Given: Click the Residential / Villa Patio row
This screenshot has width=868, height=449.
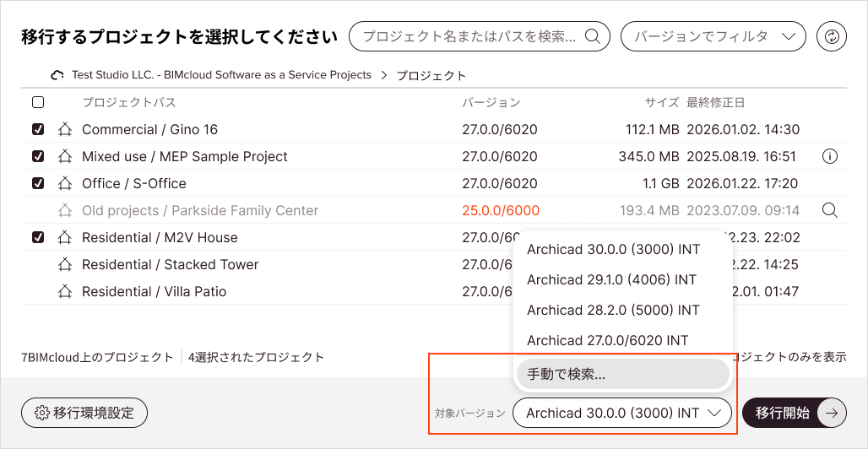Looking at the screenshot, I should pyautogui.click(x=433, y=291).
